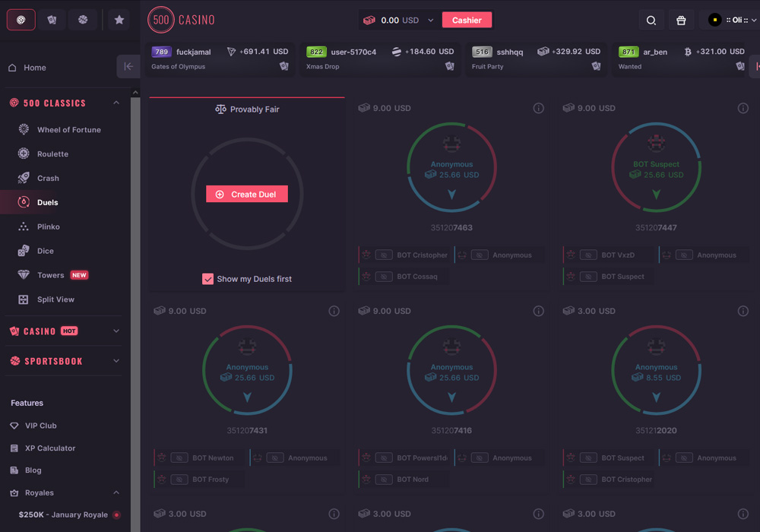Open favorites star icon
Image resolution: width=760 pixels, height=532 pixels.
point(119,20)
